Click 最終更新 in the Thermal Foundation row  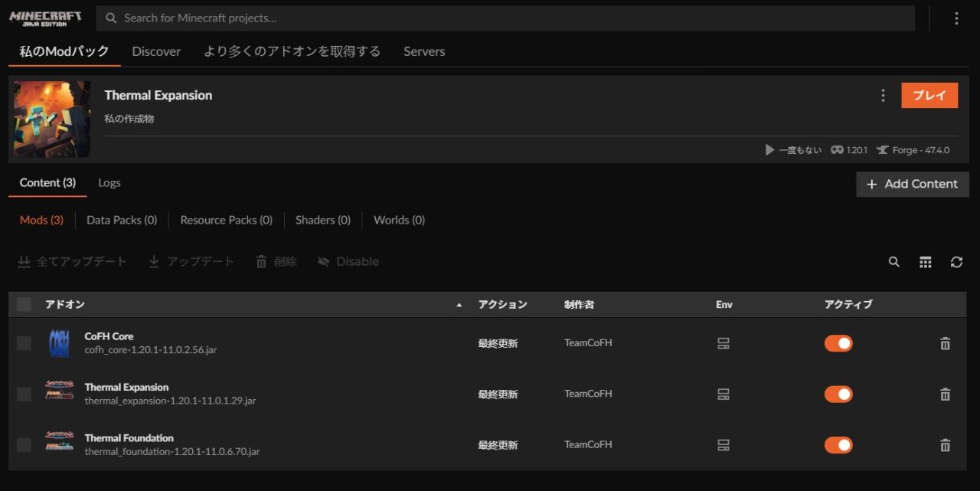(498, 445)
